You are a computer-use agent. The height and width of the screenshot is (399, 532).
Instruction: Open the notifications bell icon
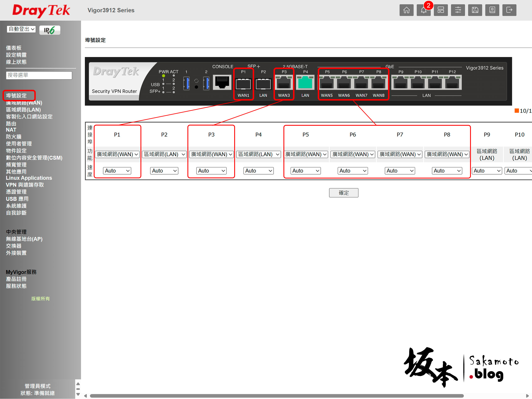coord(424,10)
